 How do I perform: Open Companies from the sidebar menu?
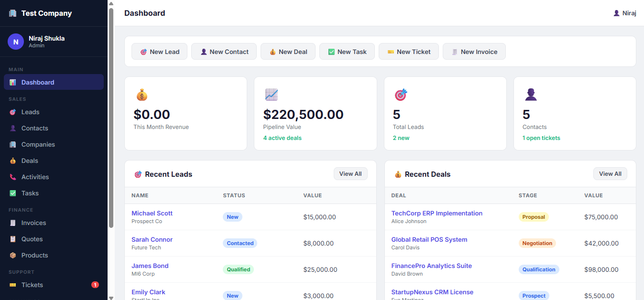point(38,145)
